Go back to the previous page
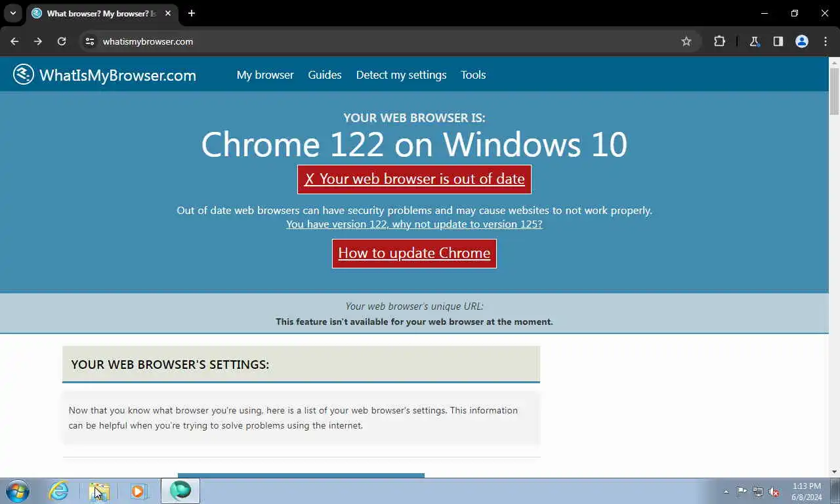 [14, 41]
